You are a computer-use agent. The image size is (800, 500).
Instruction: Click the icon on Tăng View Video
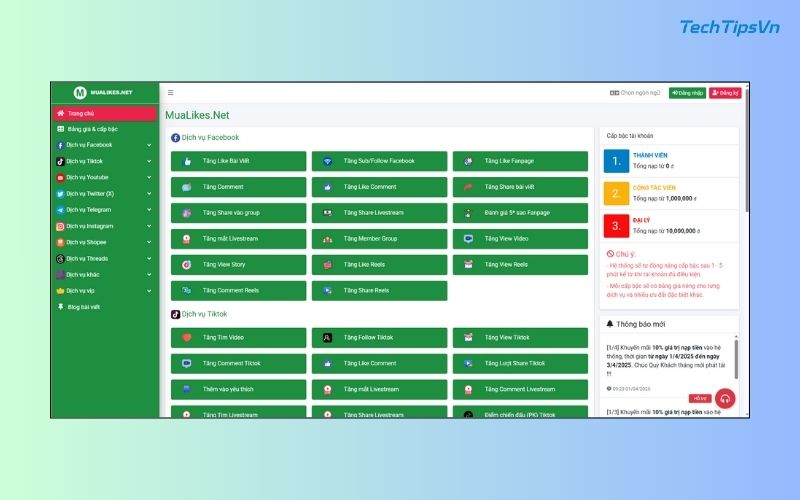click(x=468, y=239)
